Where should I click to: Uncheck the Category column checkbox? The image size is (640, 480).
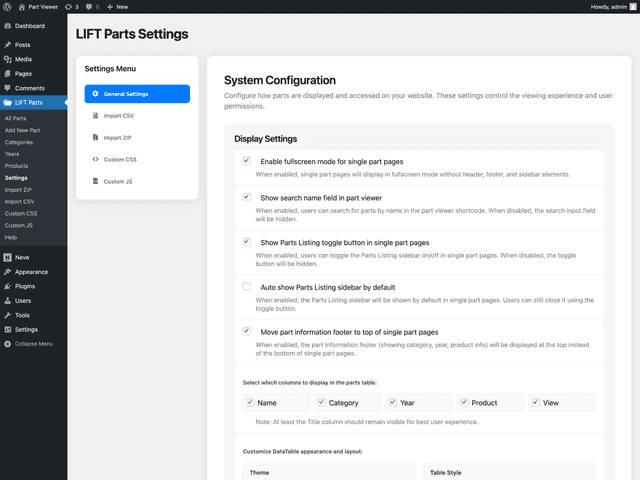tap(322, 402)
